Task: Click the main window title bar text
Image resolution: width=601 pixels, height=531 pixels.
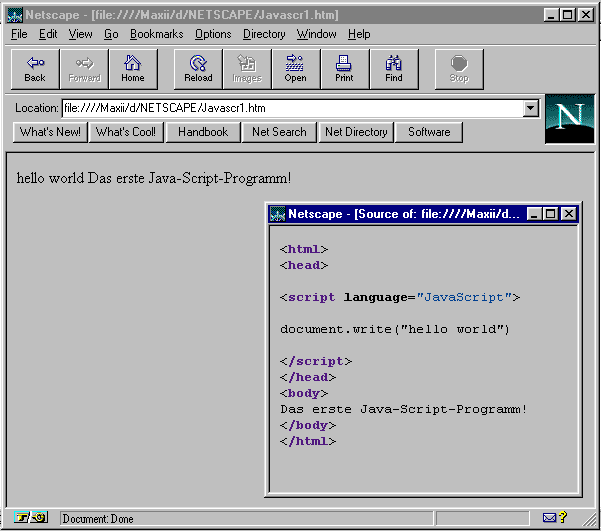Action: [x=182, y=15]
